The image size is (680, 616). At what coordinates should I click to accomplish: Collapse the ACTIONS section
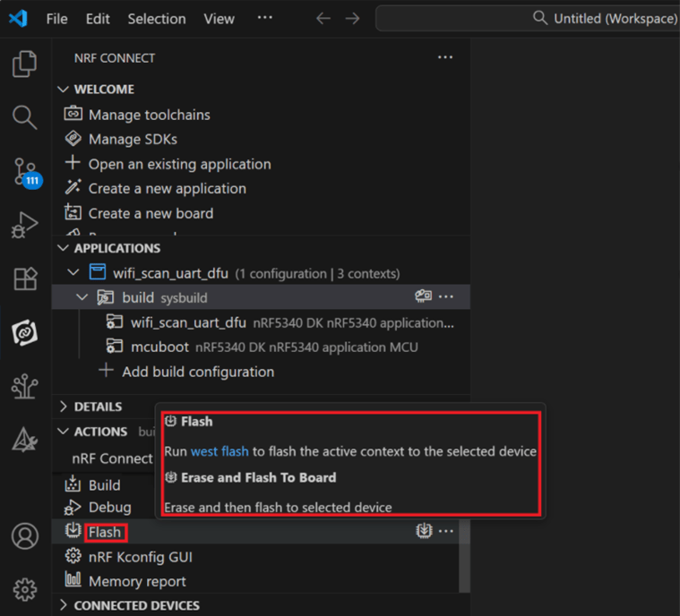(x=64, y=432)
